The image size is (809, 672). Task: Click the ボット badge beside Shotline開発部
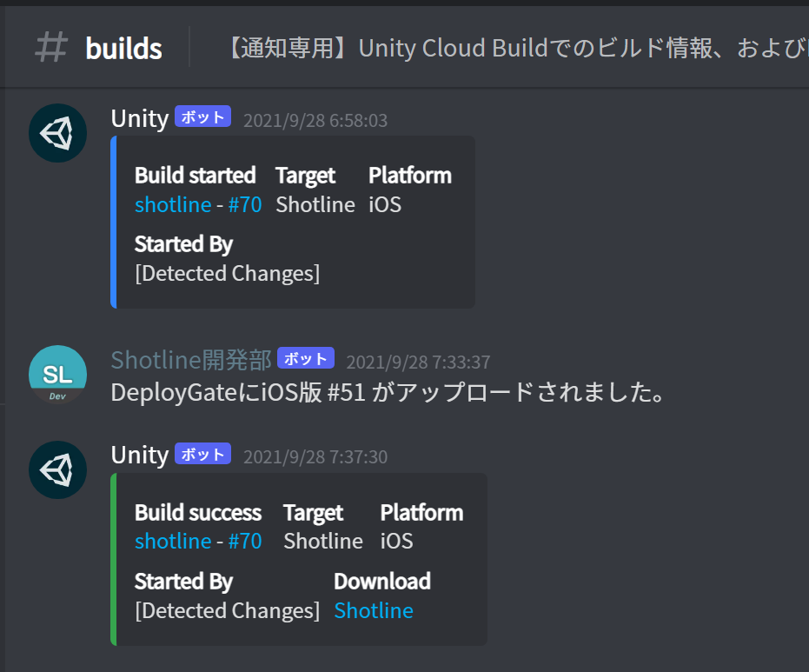[306, 358]
